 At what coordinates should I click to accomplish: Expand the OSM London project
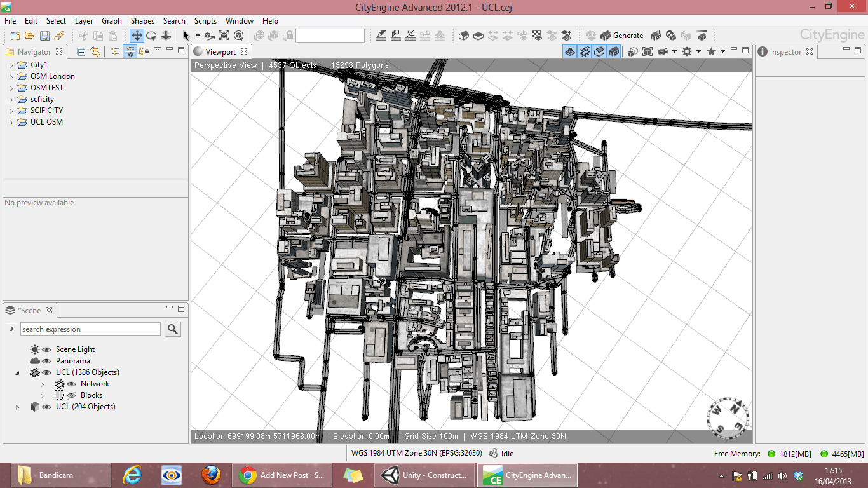pyautogui.click(x=11, y=76)
